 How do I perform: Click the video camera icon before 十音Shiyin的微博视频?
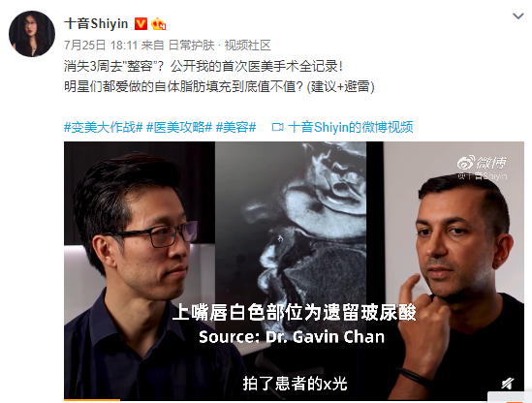(277, 127)
